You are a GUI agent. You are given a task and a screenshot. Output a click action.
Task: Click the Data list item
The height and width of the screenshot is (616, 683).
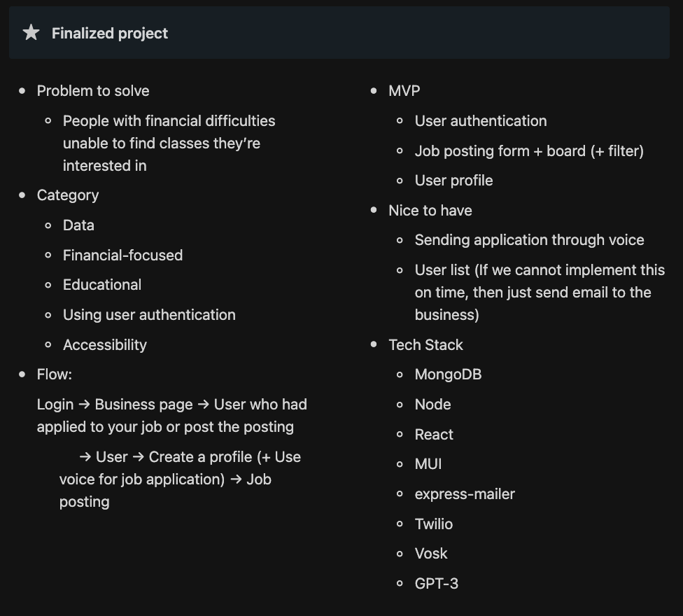click(78, 225)
